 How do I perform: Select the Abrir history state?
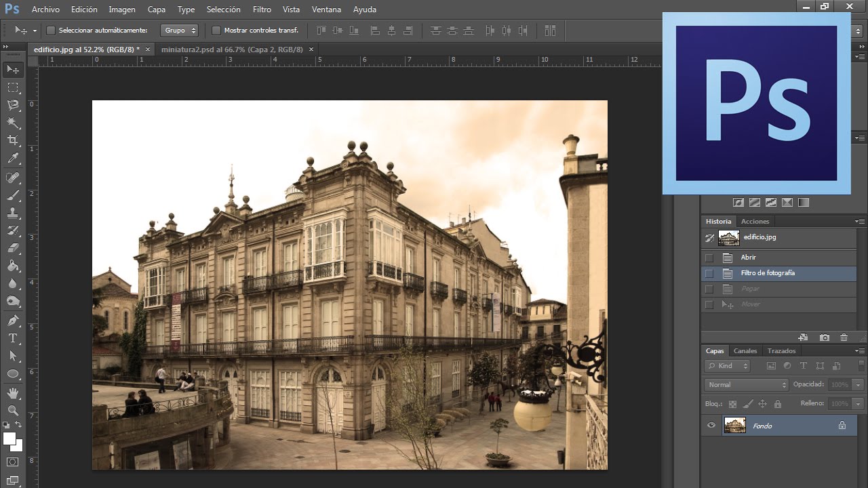(749, 258)
